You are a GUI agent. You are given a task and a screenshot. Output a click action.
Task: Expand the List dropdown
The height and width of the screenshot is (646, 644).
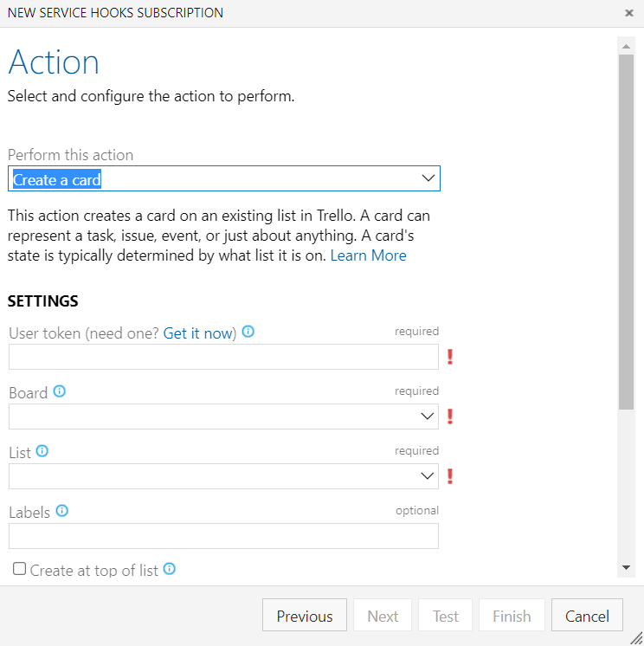click(428, 476)
